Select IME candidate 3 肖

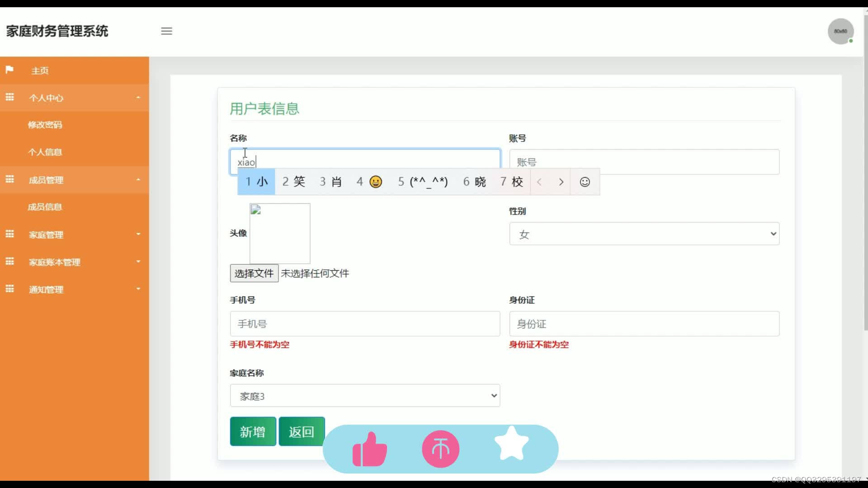click(330, 182)
